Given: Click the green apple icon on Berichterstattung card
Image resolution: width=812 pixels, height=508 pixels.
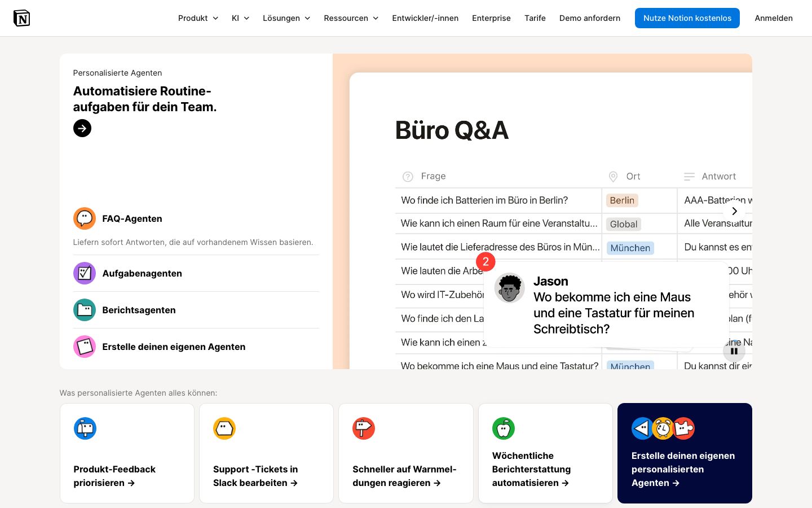Looking at the screenshot, I should pos(504,428).
